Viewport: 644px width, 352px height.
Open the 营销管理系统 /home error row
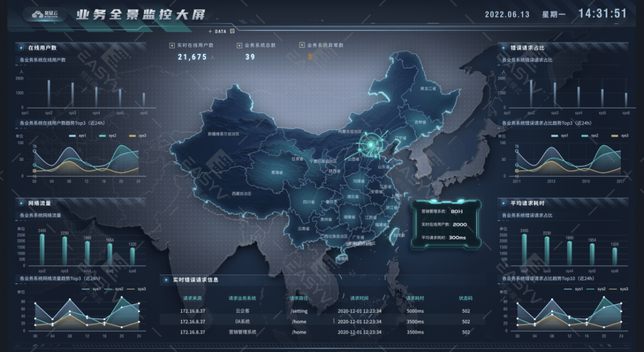coord(323,332)
